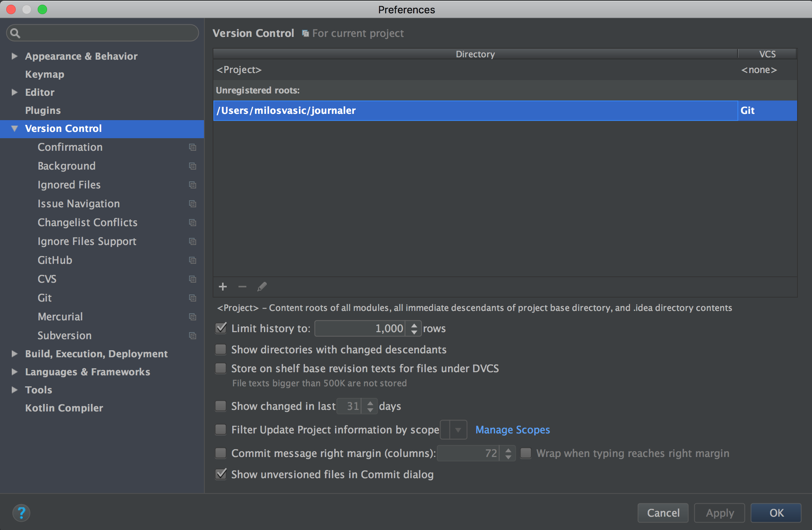Click the project-level icon beside CVS
The height and width of the screenshot is (530, 812).
[193, 279]
